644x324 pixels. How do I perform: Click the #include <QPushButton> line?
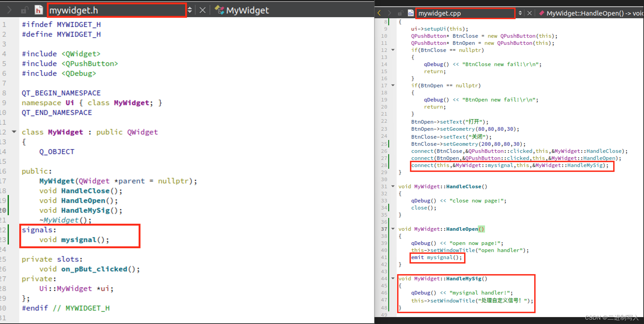tap(70, 64)
